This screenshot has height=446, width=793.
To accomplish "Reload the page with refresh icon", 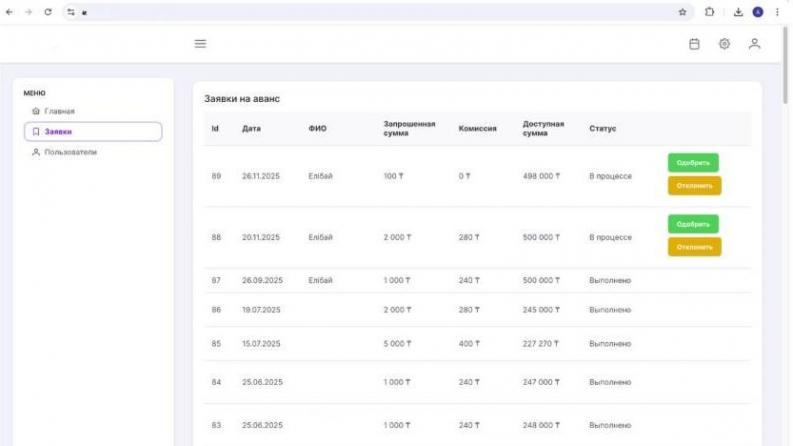I will (x=48, y=12).
